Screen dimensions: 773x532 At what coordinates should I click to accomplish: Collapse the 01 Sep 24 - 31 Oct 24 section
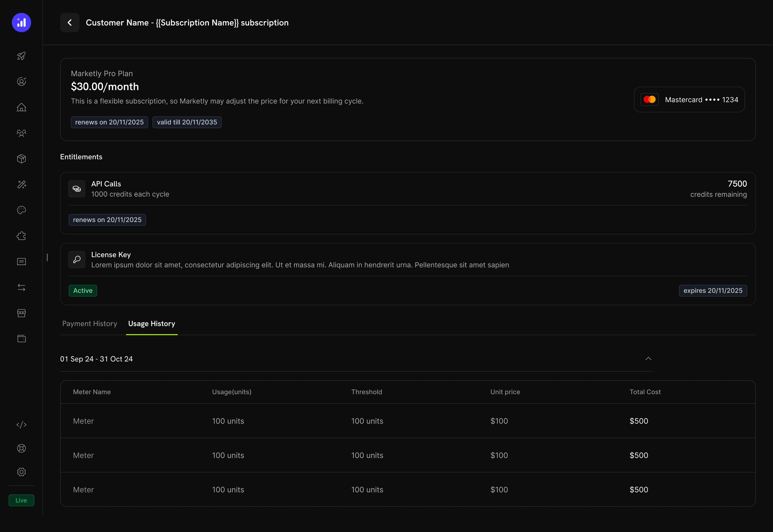pos(648,359)
